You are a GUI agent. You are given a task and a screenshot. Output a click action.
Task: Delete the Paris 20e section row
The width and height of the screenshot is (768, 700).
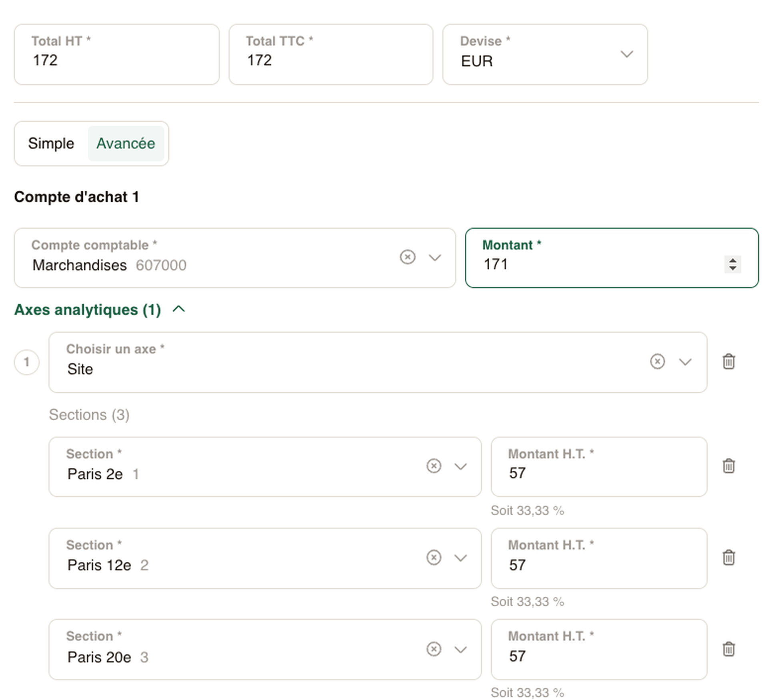[x=728, y=649]
